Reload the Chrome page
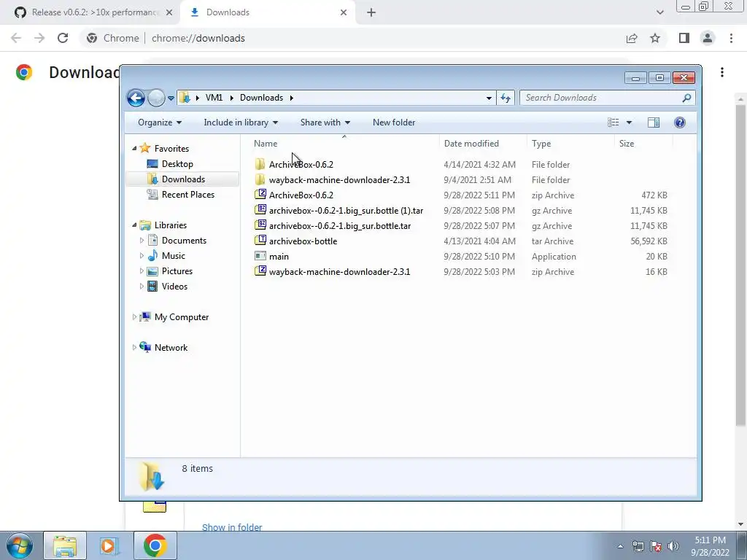 tap(63, 38)
